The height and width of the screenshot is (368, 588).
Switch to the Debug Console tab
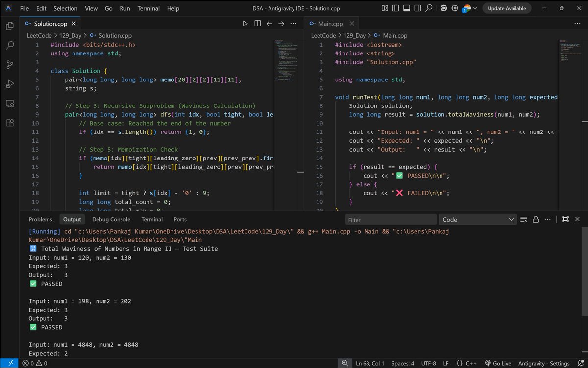111,219
